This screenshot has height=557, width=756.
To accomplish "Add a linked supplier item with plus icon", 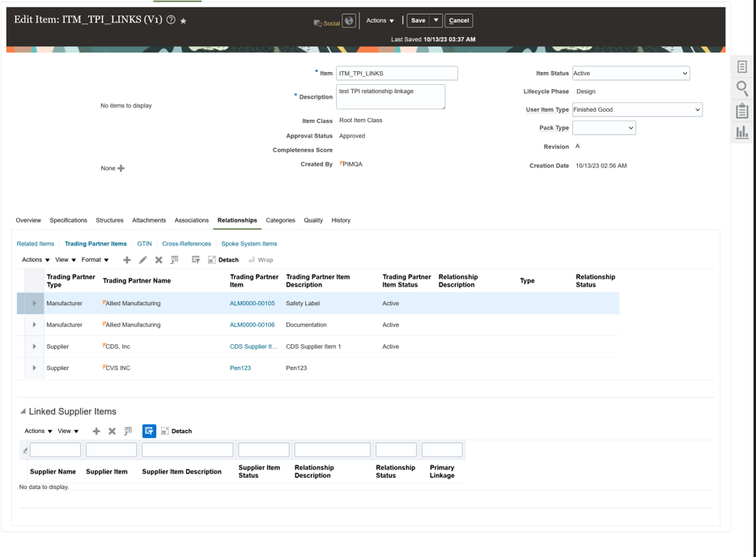I will coord(96,432).
